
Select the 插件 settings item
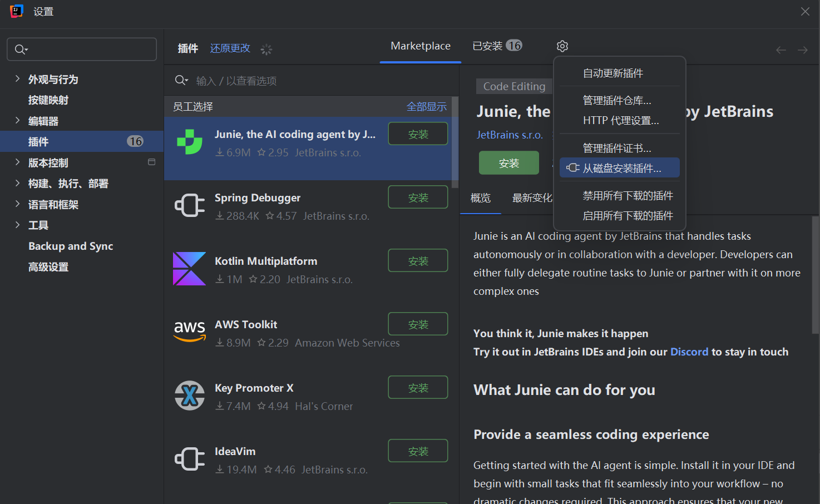[x=82, y=141]
